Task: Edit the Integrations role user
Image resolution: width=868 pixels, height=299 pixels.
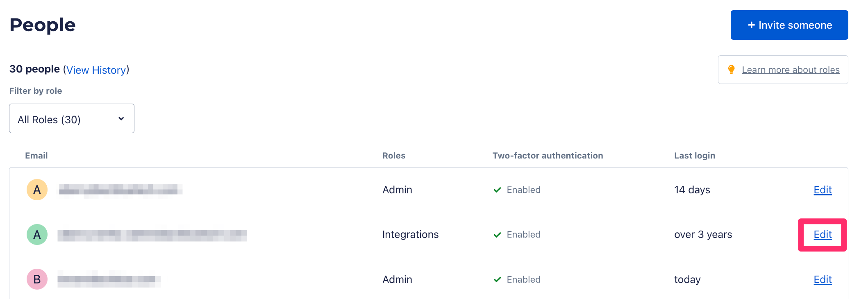Action: point(823,235)
